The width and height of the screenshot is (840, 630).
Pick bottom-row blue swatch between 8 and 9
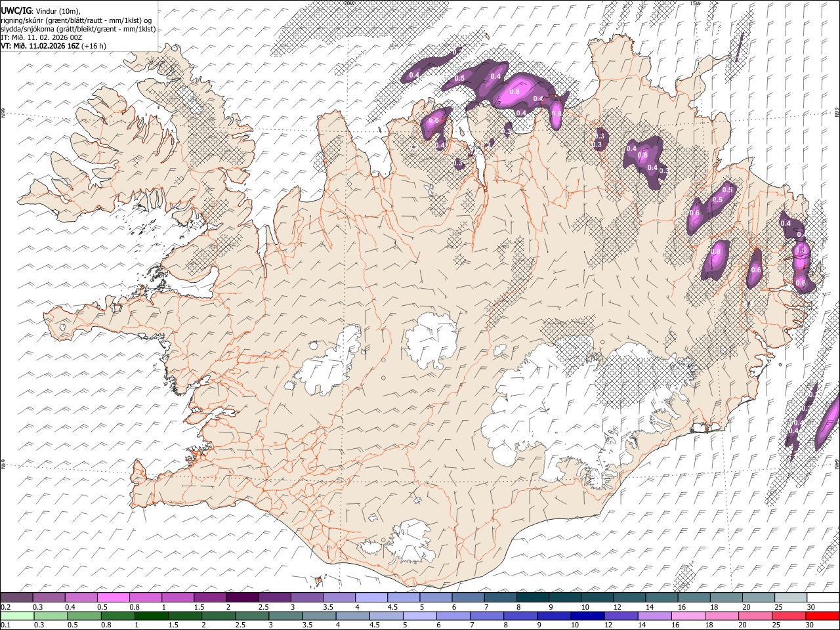tap(520, 616)
